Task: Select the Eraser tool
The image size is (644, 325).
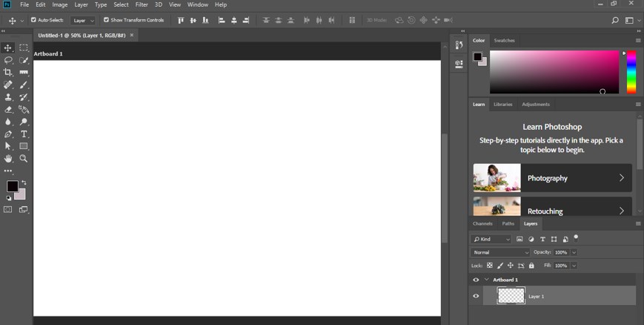Action: point(8,109)
